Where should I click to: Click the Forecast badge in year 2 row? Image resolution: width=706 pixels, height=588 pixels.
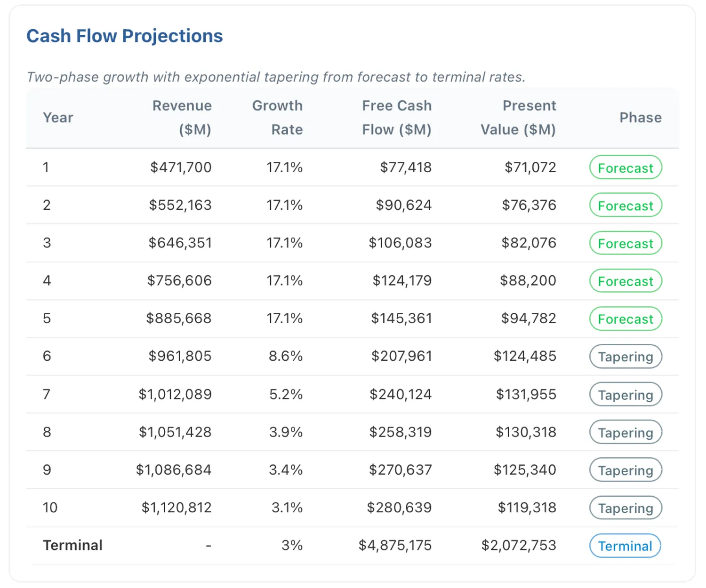[x=626, y=205]
